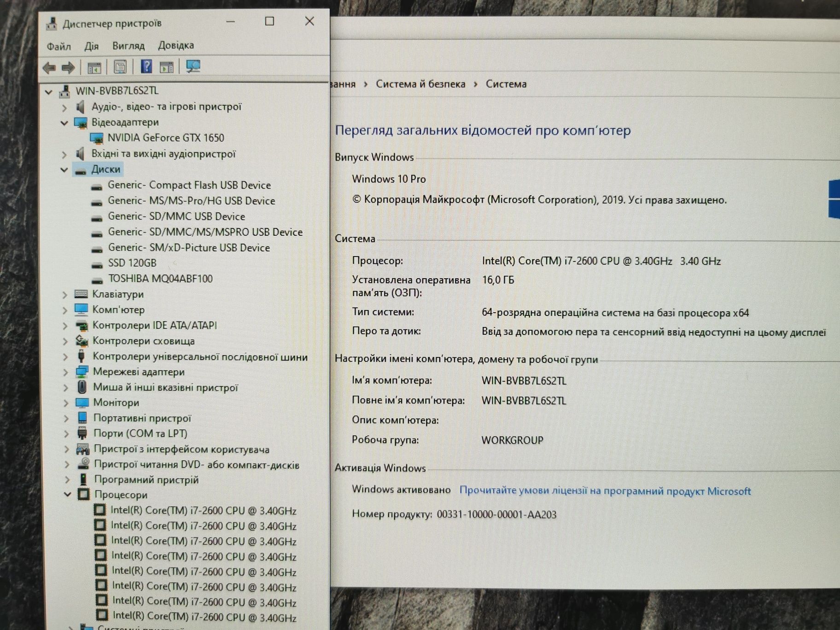Click the Forward arrow in Device Manager toolbar
Viewport: 840px width, 630px height.
point(68,68)
